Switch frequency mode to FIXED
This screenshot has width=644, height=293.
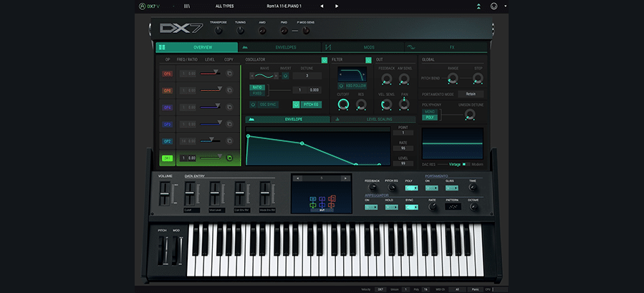(x=257, y=93)
